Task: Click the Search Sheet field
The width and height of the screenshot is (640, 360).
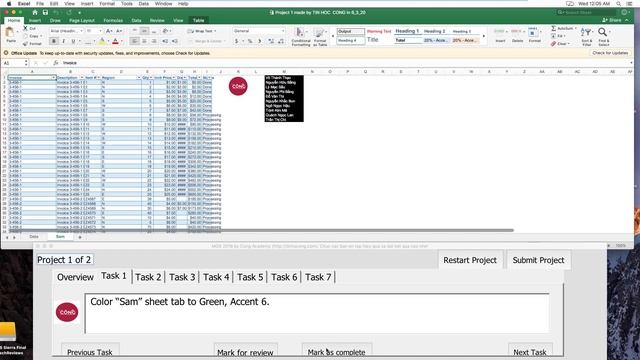Action: pos(586,13)
